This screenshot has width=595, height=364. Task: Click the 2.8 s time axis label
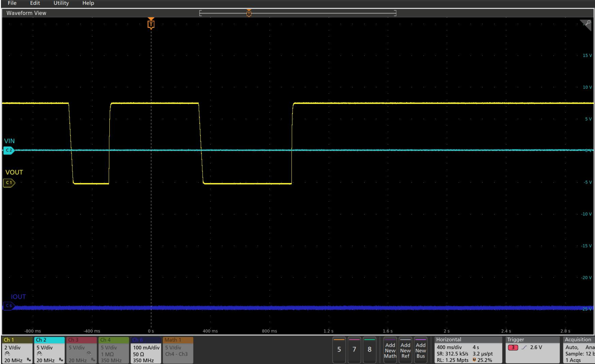click(565, 331)
